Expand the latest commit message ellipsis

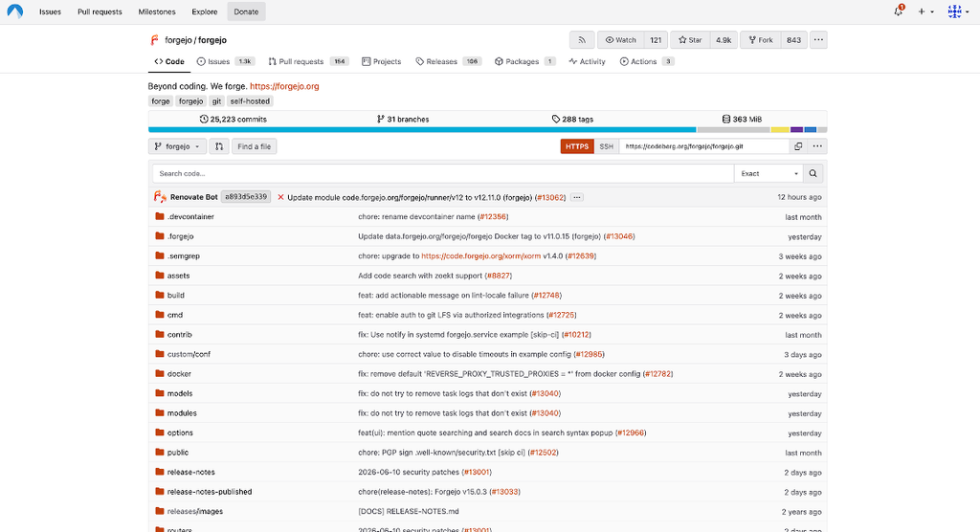pos(577,197)
